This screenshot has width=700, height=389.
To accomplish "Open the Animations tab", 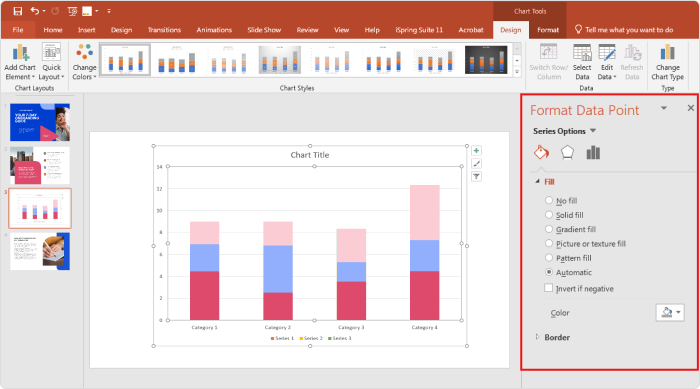I will (x=214, y=30).
